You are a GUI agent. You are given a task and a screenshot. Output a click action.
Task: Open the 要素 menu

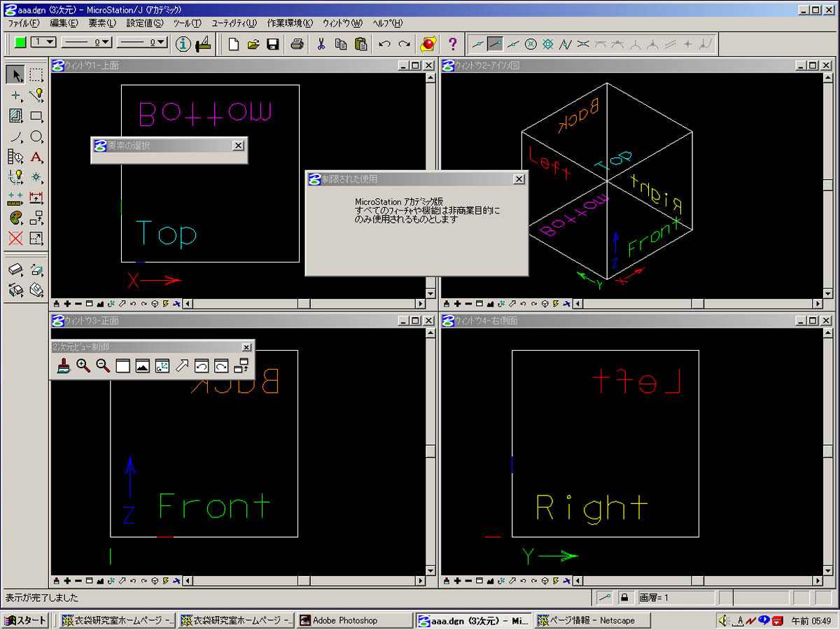coord(102,23)
